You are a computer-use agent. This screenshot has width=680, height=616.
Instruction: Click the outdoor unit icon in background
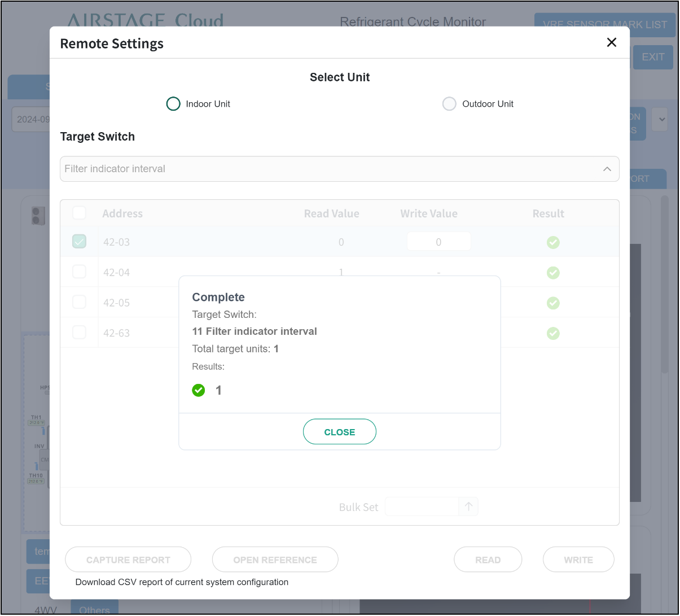38,216
